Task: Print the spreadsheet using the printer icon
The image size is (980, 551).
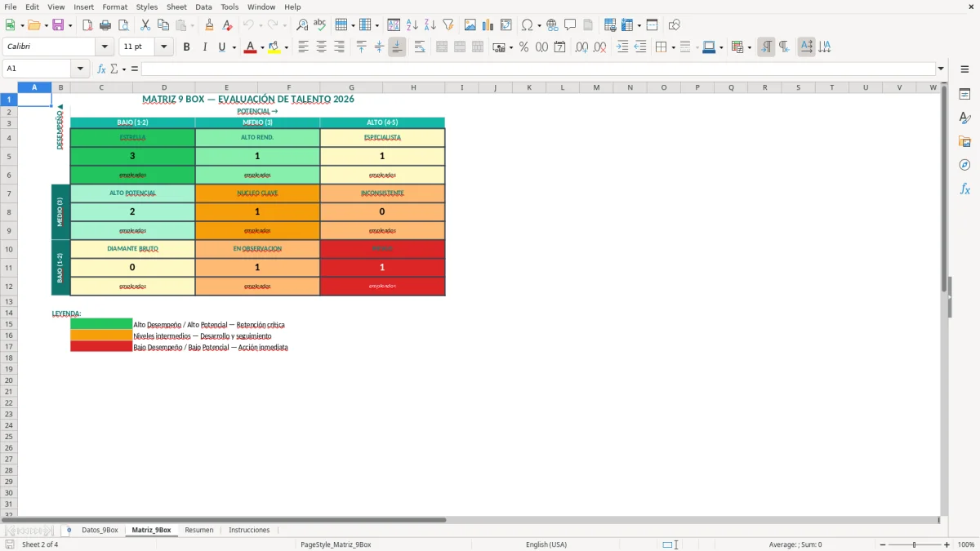Action: tap(105, 25)
